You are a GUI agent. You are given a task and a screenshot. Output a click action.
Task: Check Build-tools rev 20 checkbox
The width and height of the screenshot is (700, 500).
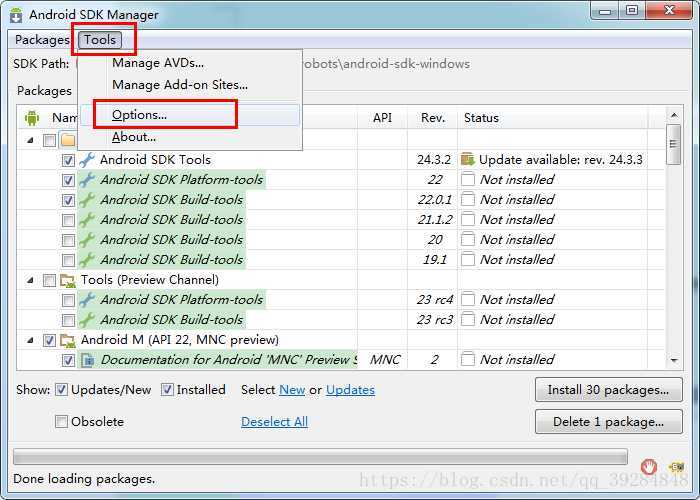tap(68, 240)
